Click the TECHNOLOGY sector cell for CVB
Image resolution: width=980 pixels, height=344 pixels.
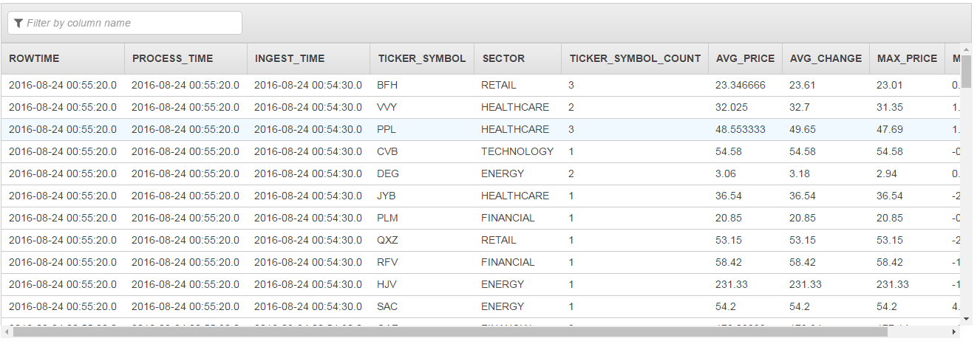[517, 151]
